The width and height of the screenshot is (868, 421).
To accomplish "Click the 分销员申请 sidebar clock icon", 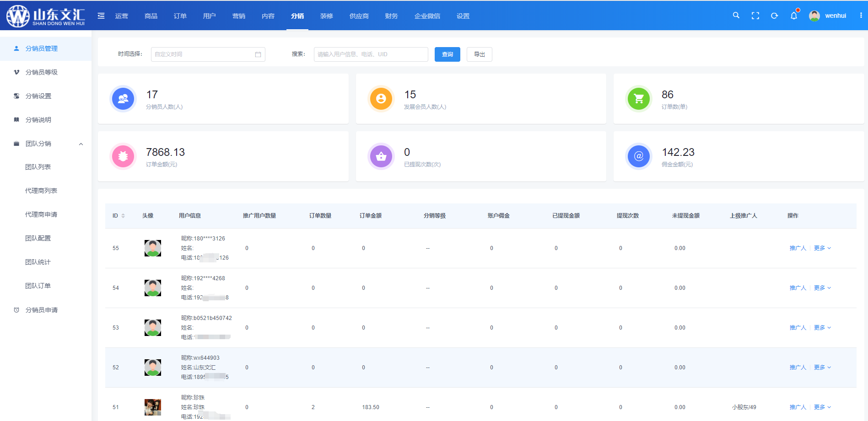I will [x=16, y=310].
